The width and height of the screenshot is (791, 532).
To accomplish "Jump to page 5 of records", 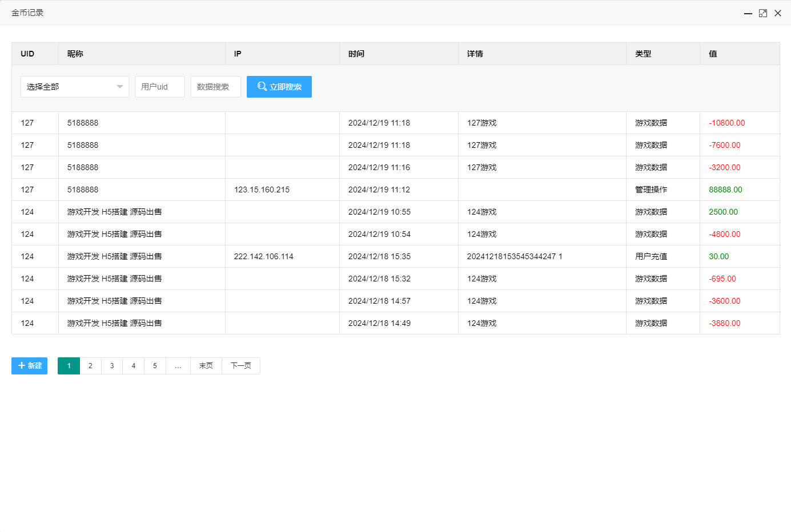I will click(x=155, y=366).
